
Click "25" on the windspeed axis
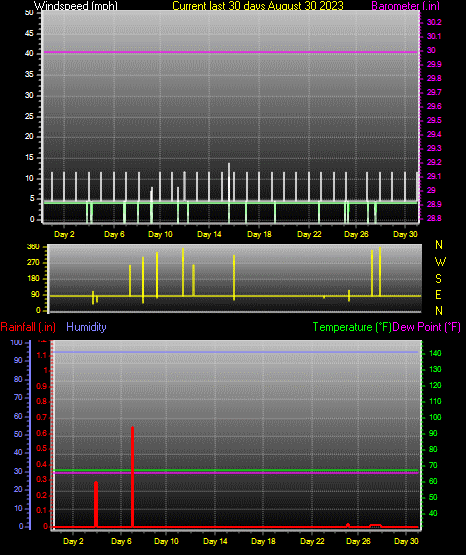pos(29,116)
